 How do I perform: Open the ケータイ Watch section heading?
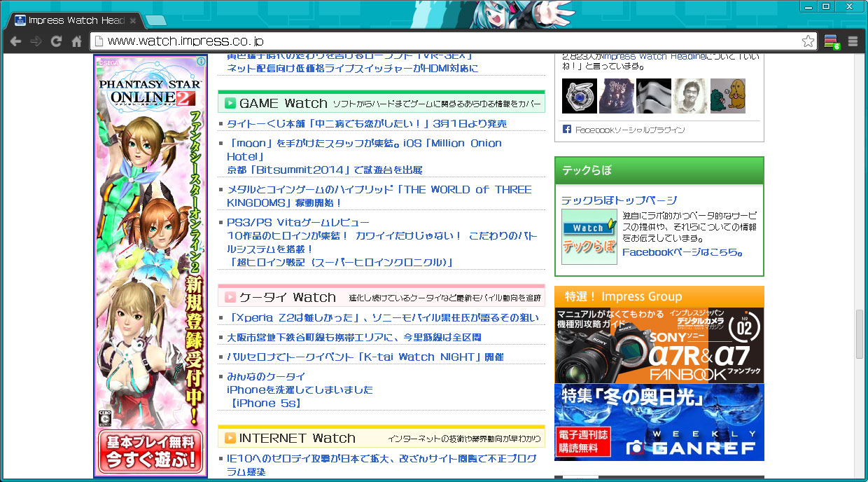(288, 297)
